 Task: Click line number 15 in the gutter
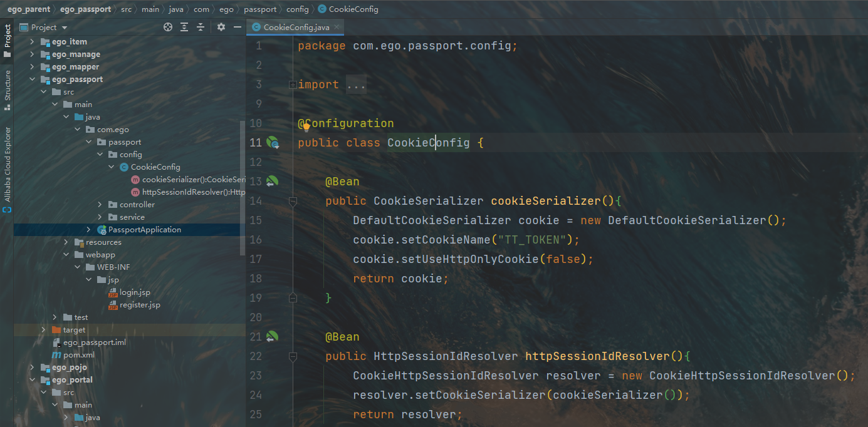click(255, 220)
